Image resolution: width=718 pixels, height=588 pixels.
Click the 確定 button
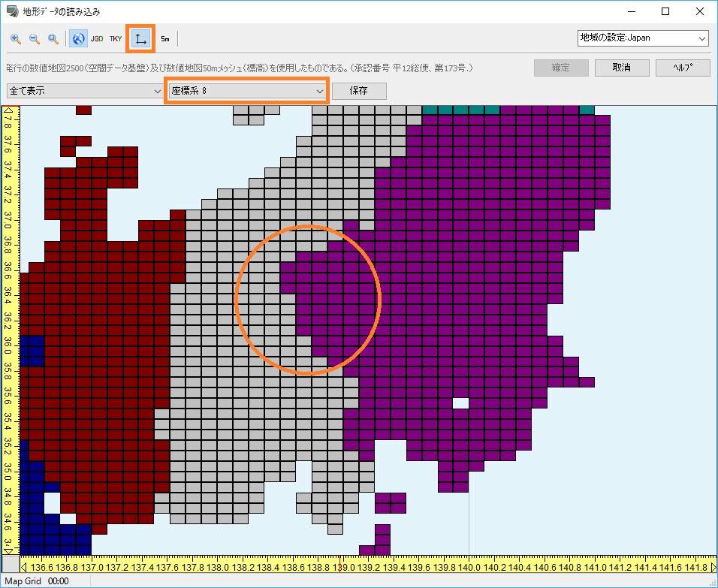click(561, 68)
